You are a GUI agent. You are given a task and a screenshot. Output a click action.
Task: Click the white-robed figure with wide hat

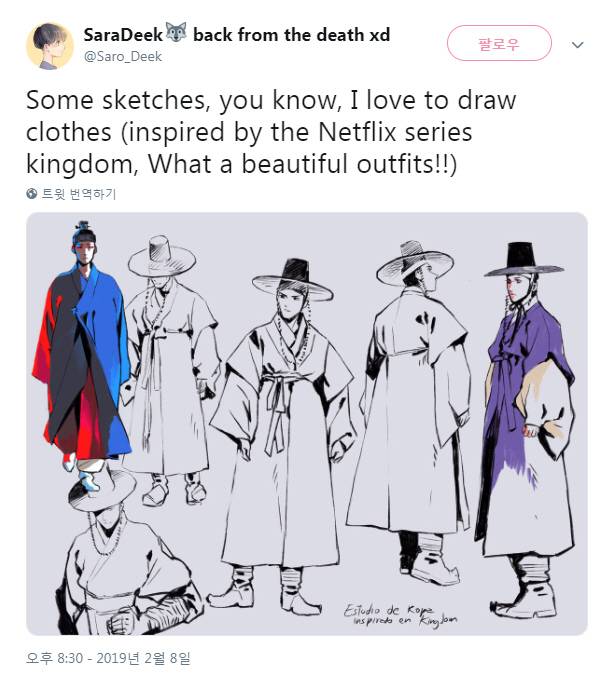[170, 368]
